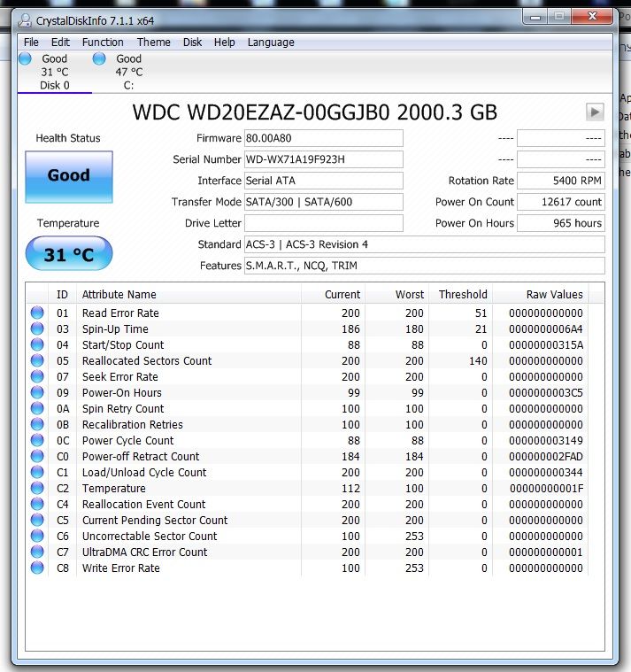Click CrystalDiskInfo title bar icon
This screenshot has width=631, height=672.
(26, 20)
